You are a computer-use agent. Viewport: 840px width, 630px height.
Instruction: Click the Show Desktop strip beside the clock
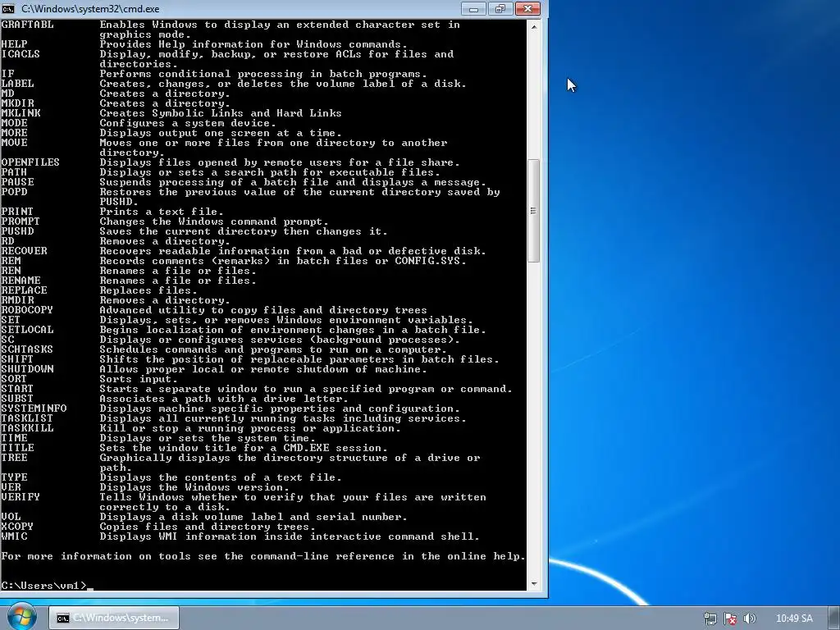pos(834,619)
